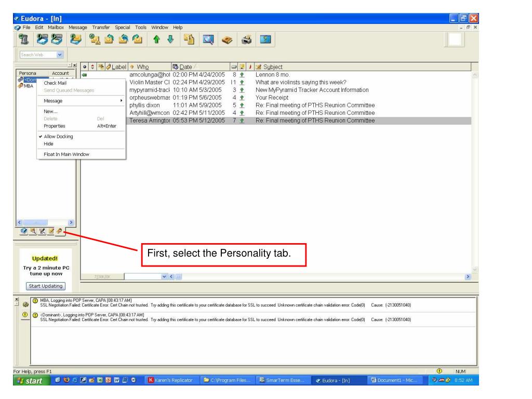This screenshot has height=399, width=532.
Task: Open the Tools menu
Action: point(140,28)
